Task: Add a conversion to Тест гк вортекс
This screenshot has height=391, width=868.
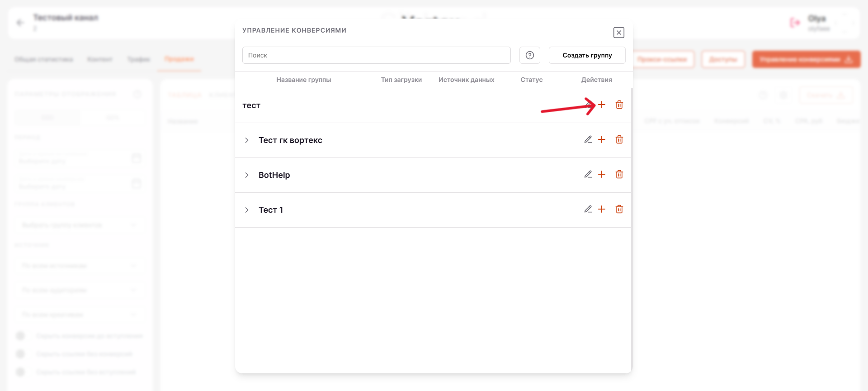Action: pos(602,139)
